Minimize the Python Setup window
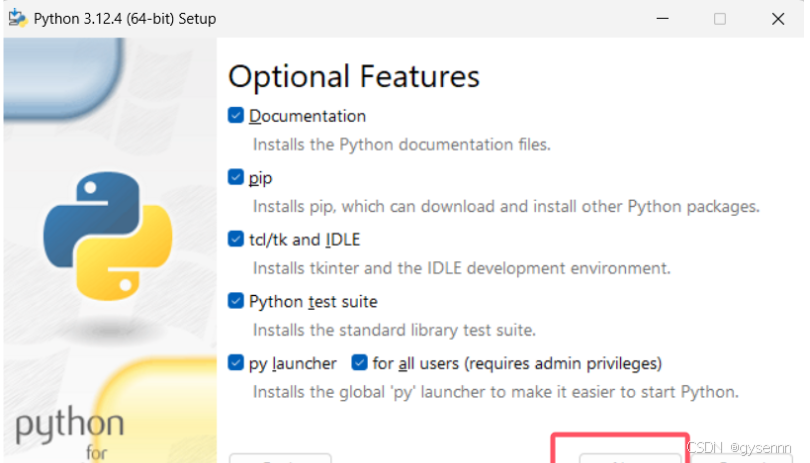The image size is (810, 463). point(662,19)
